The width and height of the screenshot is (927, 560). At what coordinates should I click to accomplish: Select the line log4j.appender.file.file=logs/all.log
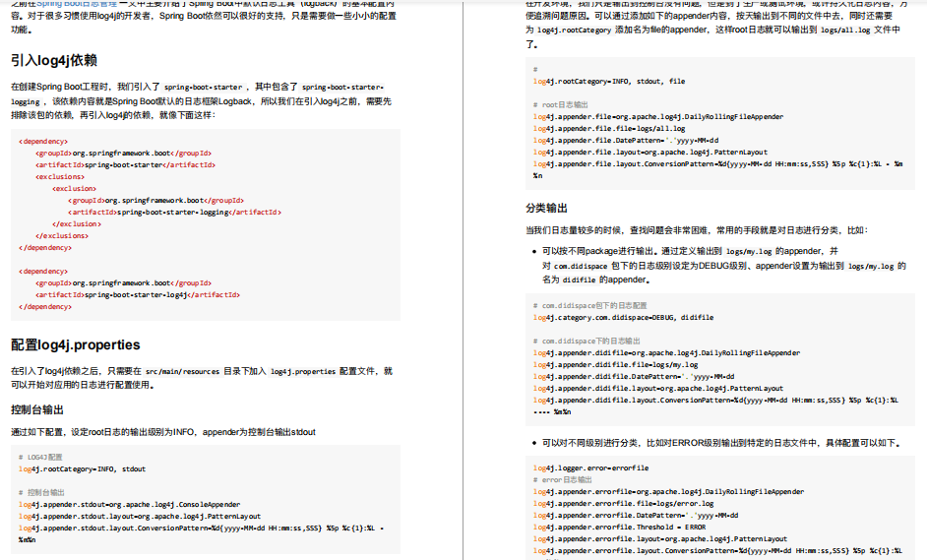point(609,128)
